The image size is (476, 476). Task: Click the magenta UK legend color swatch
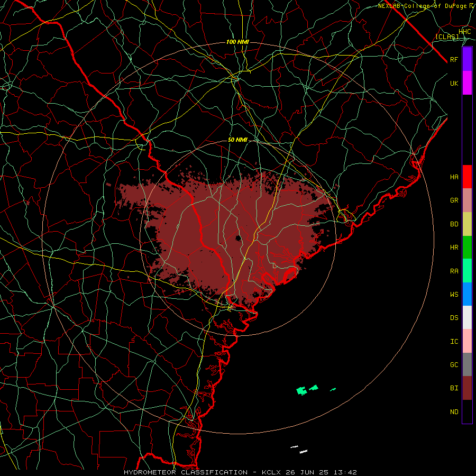click(467, 83)
